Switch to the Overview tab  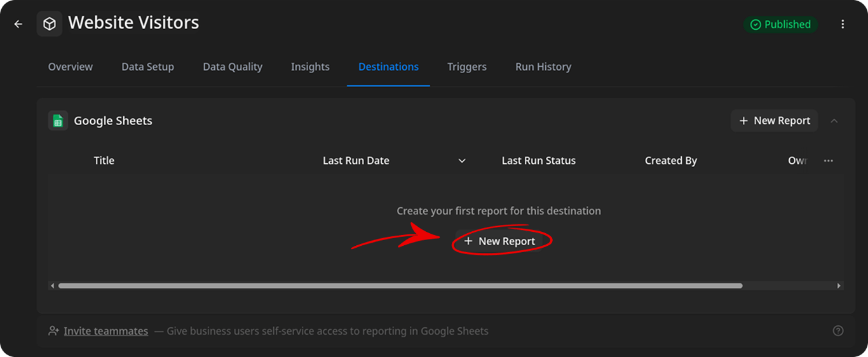(71, 67)
